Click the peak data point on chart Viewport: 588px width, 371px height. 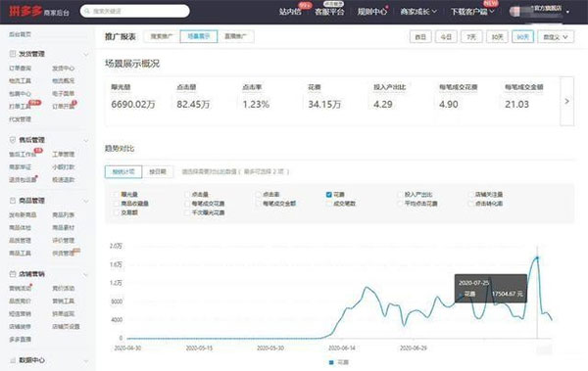(x=537, y=257)
